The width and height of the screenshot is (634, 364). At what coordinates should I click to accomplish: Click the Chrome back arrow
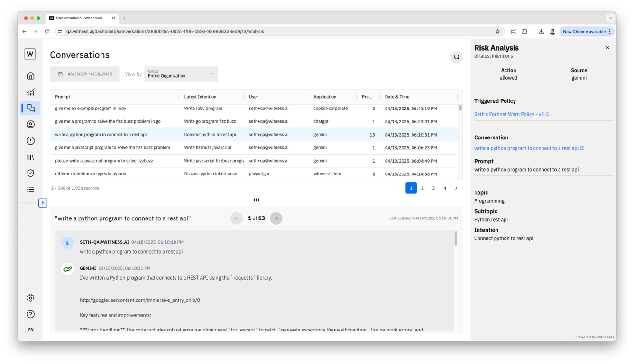pyautogui.click(x=24, y=32)
